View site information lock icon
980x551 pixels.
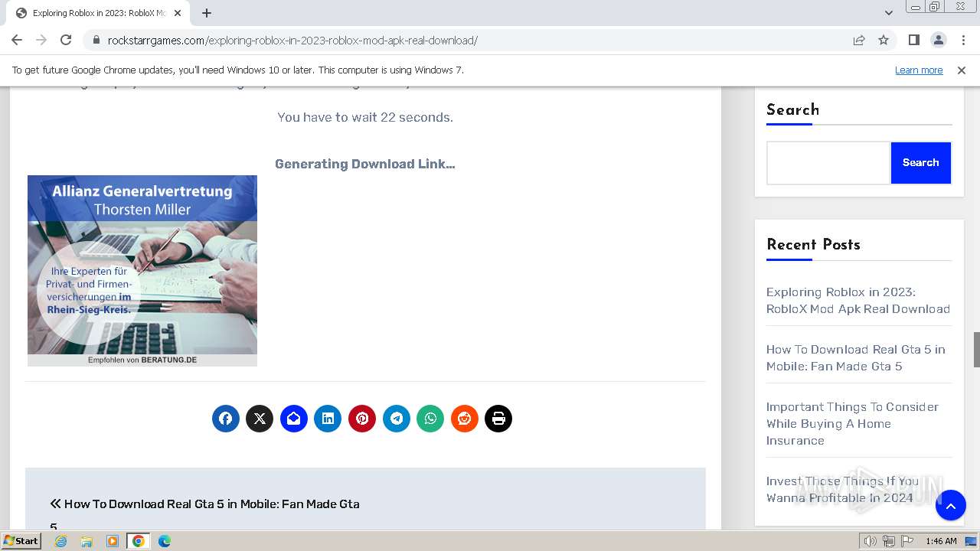tap(96, 40)
